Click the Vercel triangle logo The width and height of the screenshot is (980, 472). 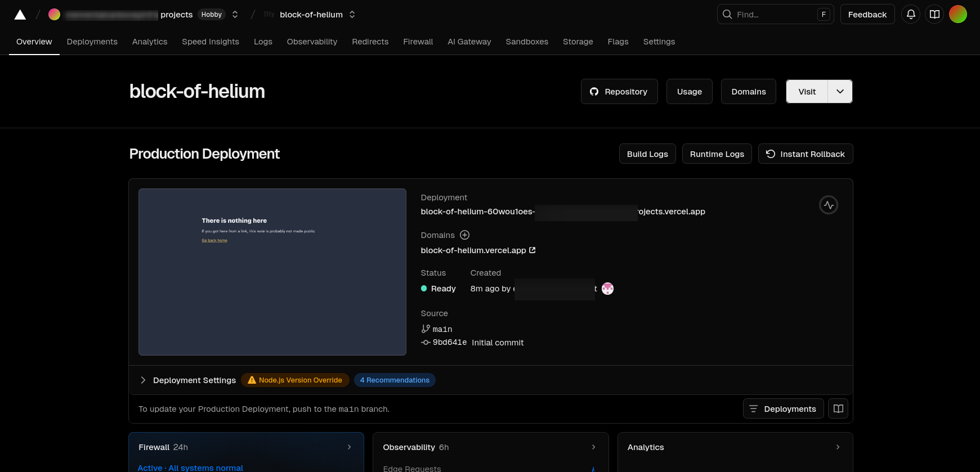click(20, 15)
